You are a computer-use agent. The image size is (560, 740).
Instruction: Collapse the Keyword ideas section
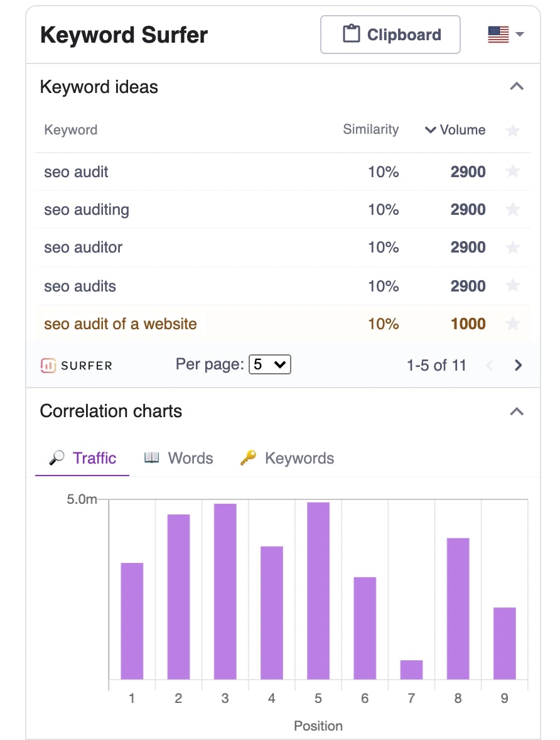point(517,87)
